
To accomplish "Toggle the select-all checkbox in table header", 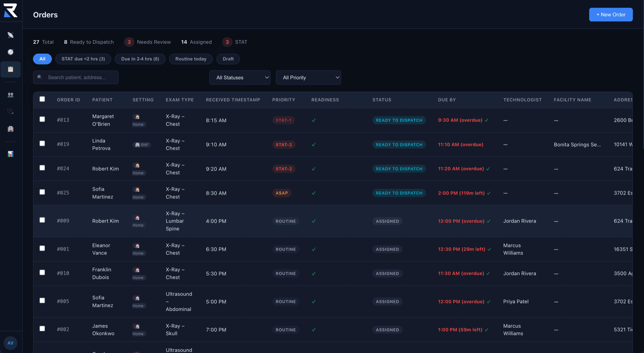I will tap(42, 99).
